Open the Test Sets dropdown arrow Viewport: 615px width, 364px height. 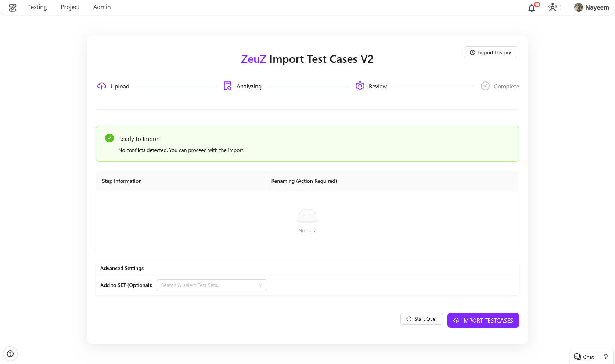point(260,285)
